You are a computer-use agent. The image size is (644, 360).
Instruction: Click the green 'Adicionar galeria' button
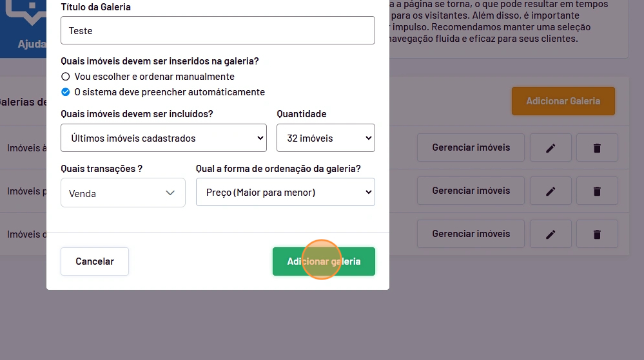324,261
